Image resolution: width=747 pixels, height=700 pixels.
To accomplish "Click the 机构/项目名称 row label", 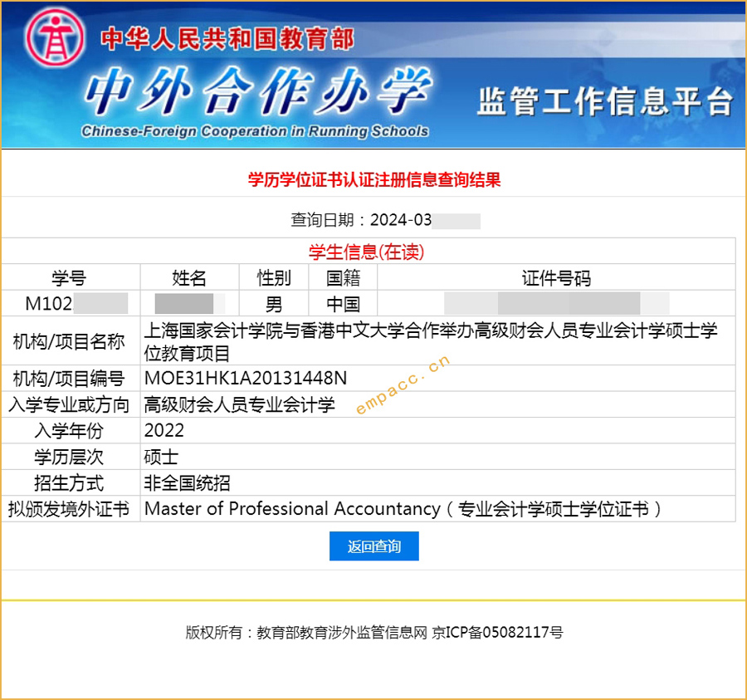I will 69,341.
